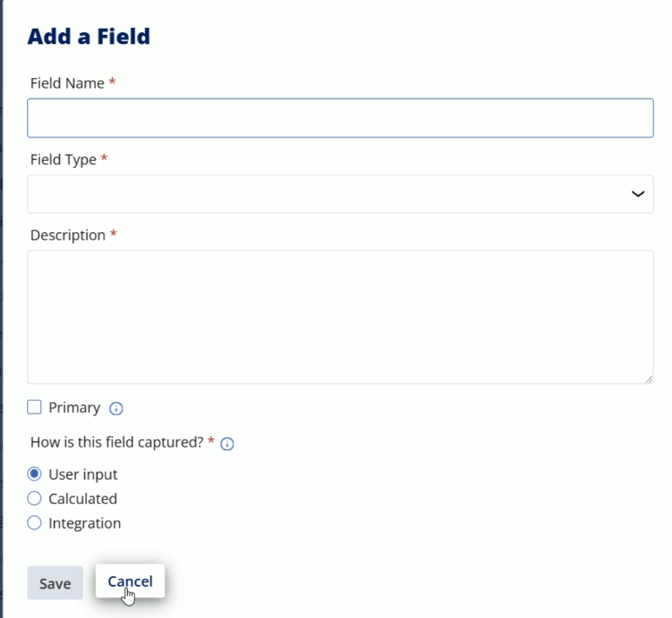Click the Calculated option label text
The width and height of the screenshot is (672, 618).
(83, 499)
